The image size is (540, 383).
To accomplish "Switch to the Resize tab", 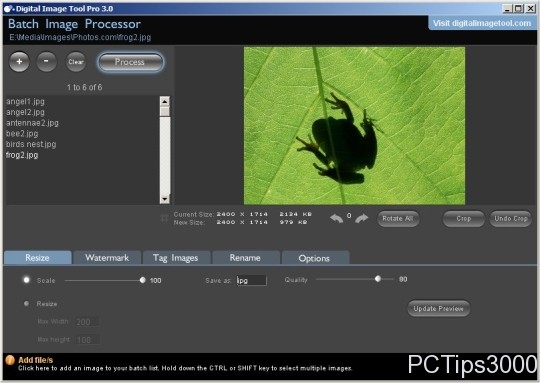I will click(x=38, y=258).
